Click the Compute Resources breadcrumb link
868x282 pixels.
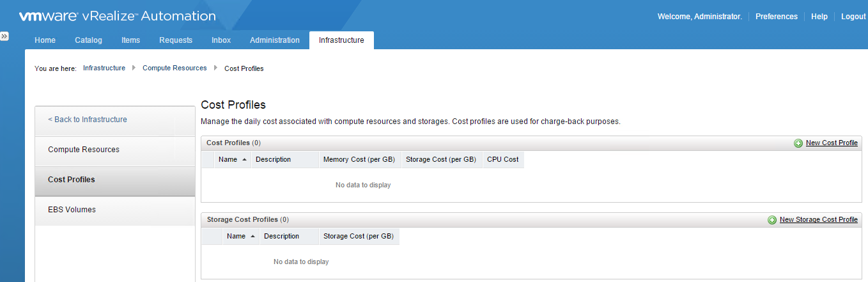click(174, 68)
